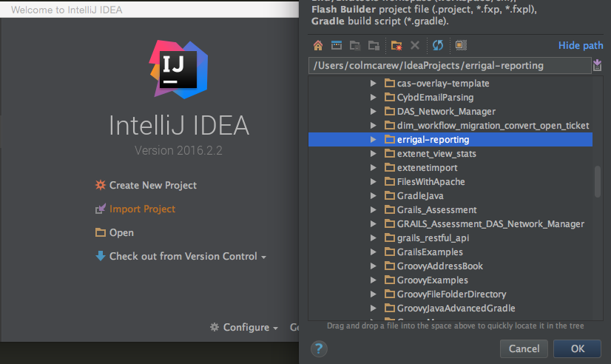
Task: Open the Configure dropdown menu
Action: tap(244, 328)
